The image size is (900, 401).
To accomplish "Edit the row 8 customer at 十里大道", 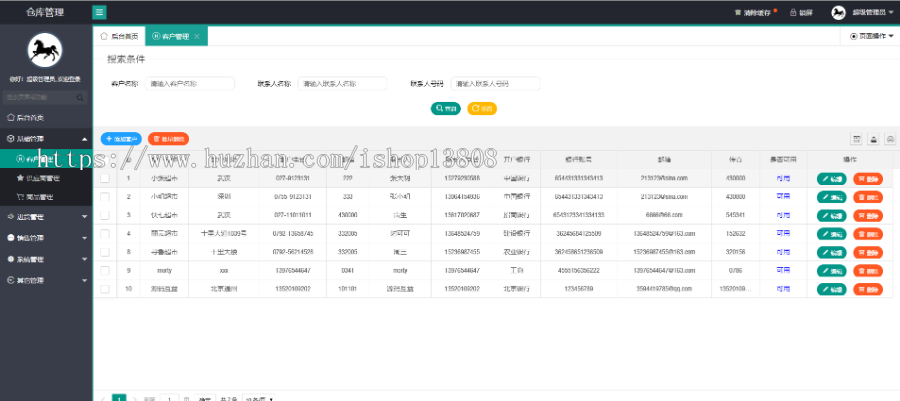I will [x=832, y=252].
